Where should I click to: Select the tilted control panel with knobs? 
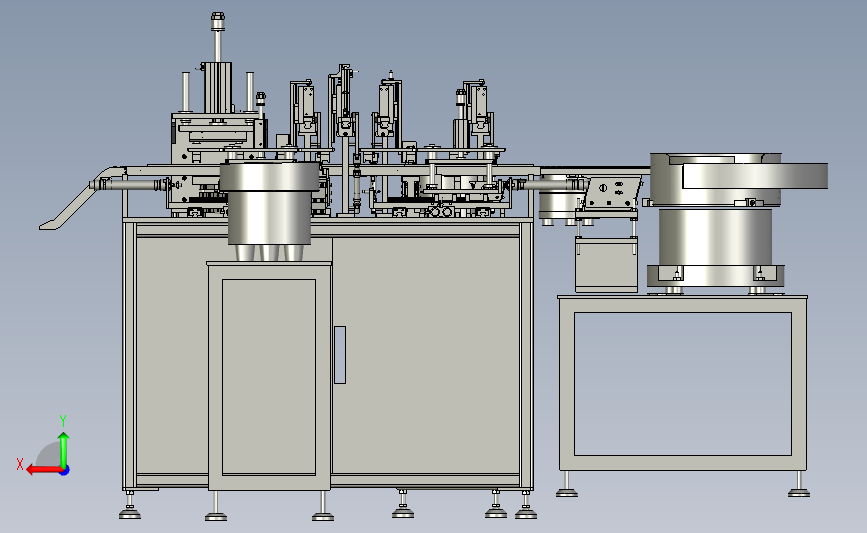[x=613, y=193]
